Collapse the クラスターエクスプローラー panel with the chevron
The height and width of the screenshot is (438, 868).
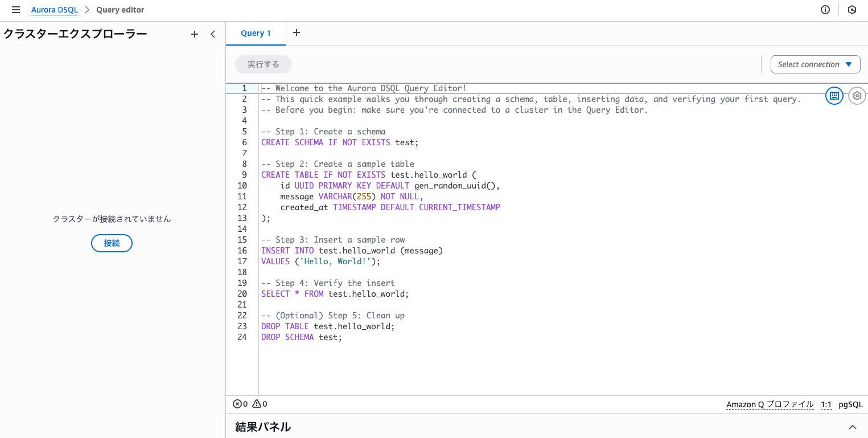pyautogui.click(x=213, y=34)
